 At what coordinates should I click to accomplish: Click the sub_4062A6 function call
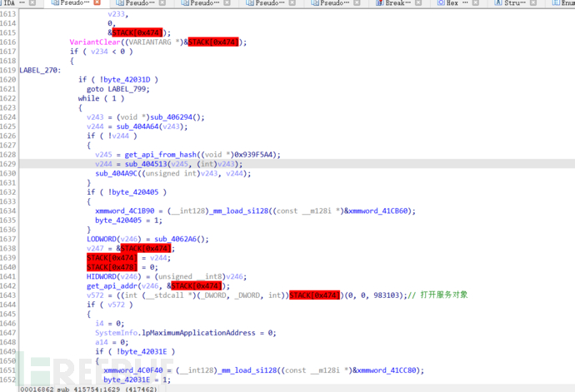pos(176,239)
